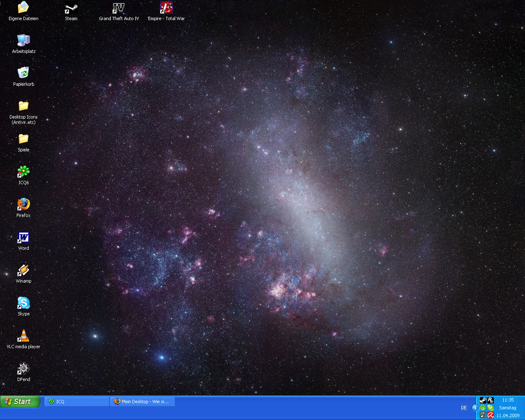Select the Winamp desktop shortcut
Screen dimensions: 525x420
(x=23, y=270)
